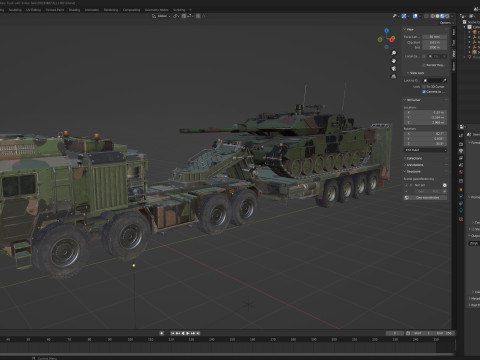The image size is (480, 360).
Task: Open the Geometry Nodes workspace tab
Action: (156, 10)
